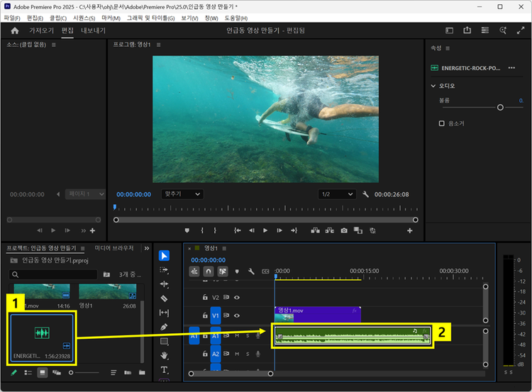Open the 맞추기 zoom level dropdown
532x392 pixels.
182,194
